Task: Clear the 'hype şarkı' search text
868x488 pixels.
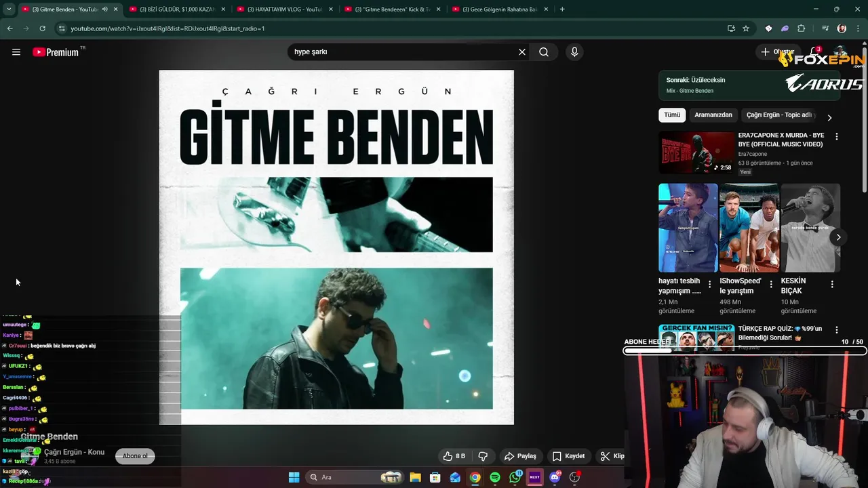Action: pos(522,52)
